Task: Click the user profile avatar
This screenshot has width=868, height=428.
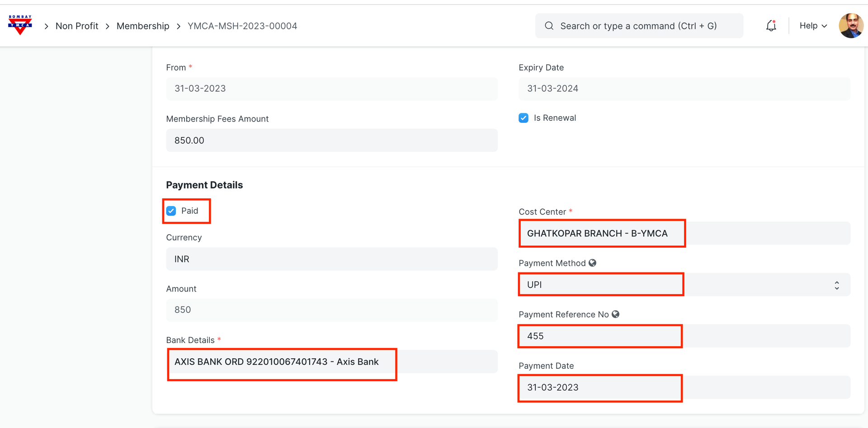Action: [851, 26]
